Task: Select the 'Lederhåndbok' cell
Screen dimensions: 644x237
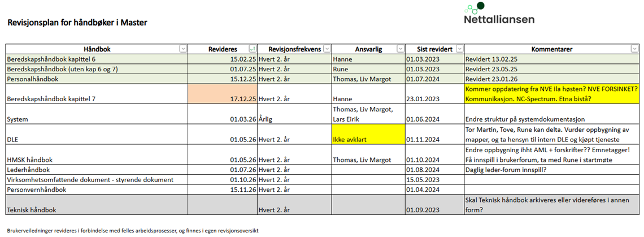Action: [97, 169]
